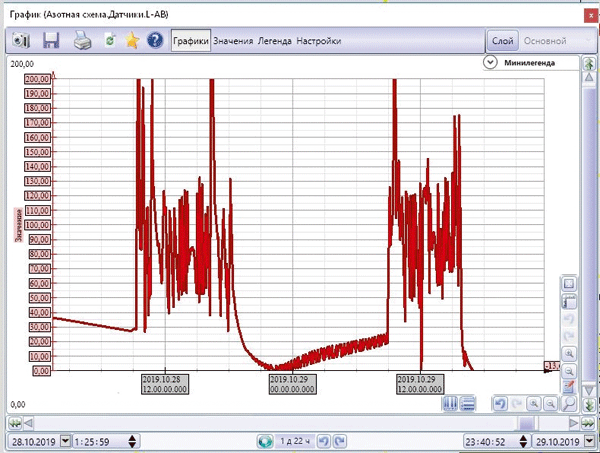The width and height of the screenshot is (600, 453).
Task: Click large magnifier glass icon at bottom right
Action: tap(569, 403)
